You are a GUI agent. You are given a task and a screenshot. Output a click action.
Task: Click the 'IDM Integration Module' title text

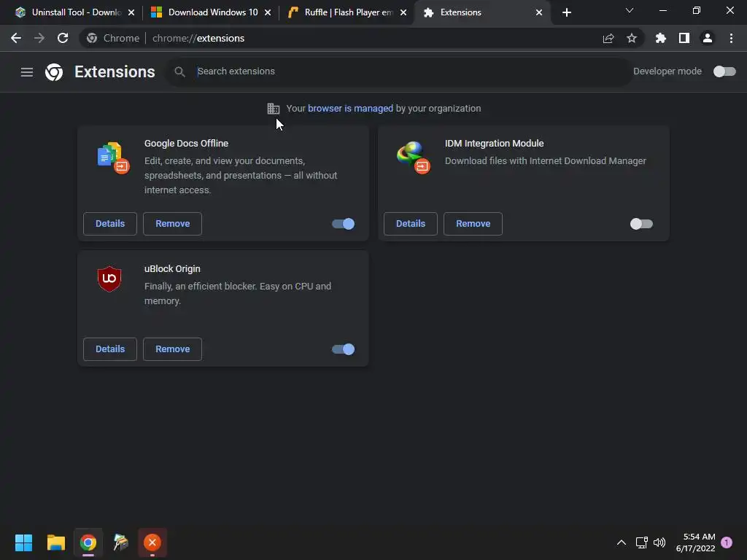[494, 144]
